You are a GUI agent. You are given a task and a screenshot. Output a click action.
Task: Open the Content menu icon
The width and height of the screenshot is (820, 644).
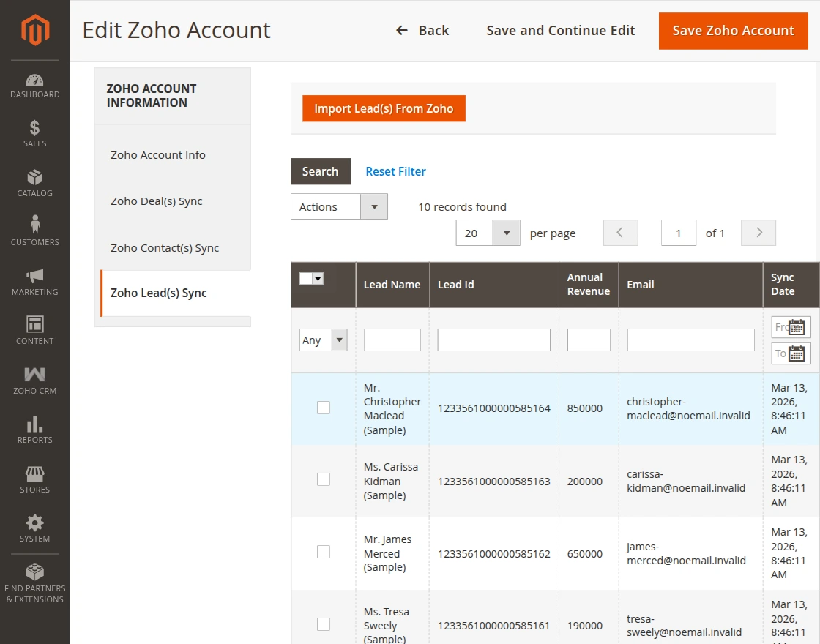[34, 324]
